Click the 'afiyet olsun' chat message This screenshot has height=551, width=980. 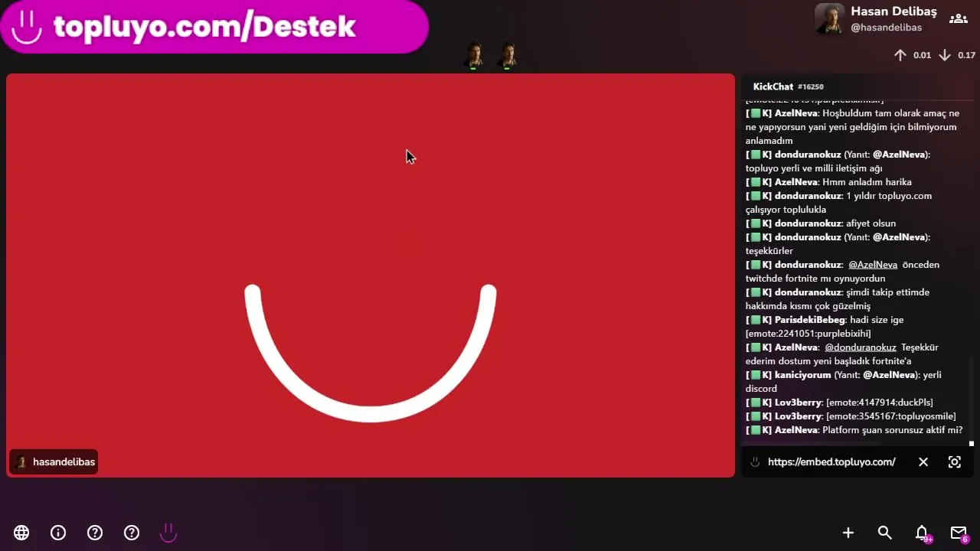tap(871, 223)
